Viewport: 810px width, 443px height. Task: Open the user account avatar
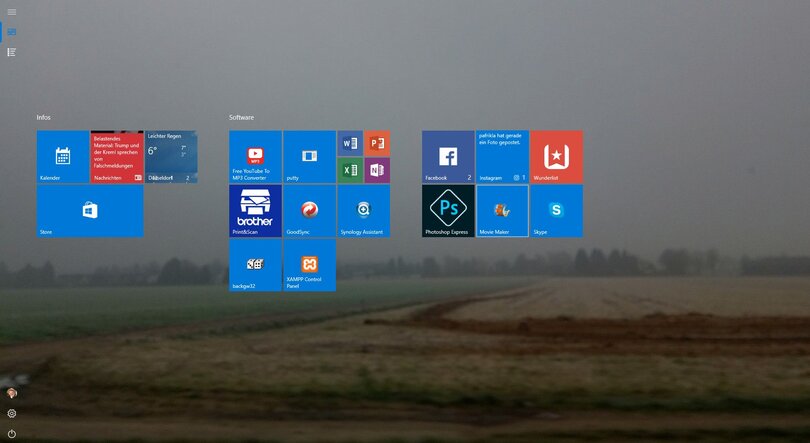tap(11, 393)
